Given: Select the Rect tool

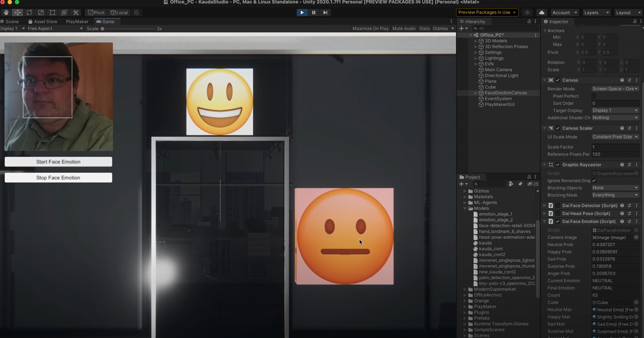Looking at the screenshot, I should [53, 12].
